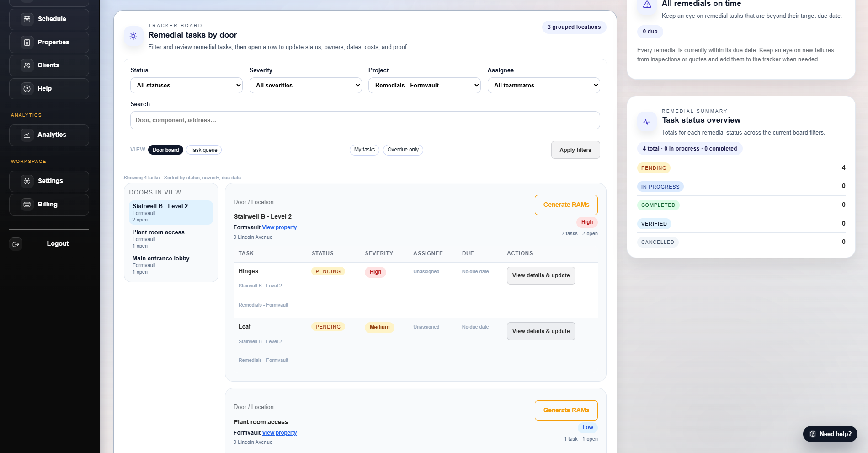Switch view to Task queue
868x453 pixels.
(204, 150)
